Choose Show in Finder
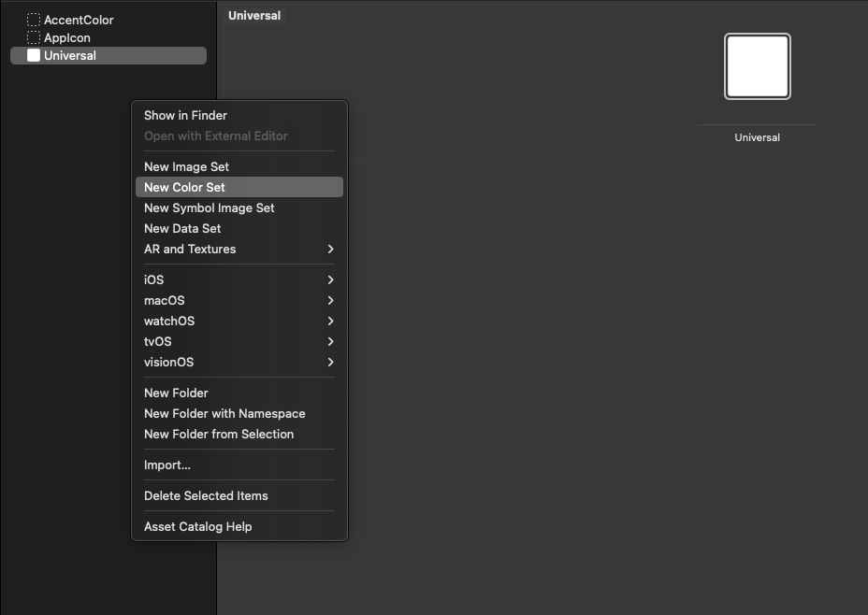Screen dimensions: 868x615 [x=239, y=115]
